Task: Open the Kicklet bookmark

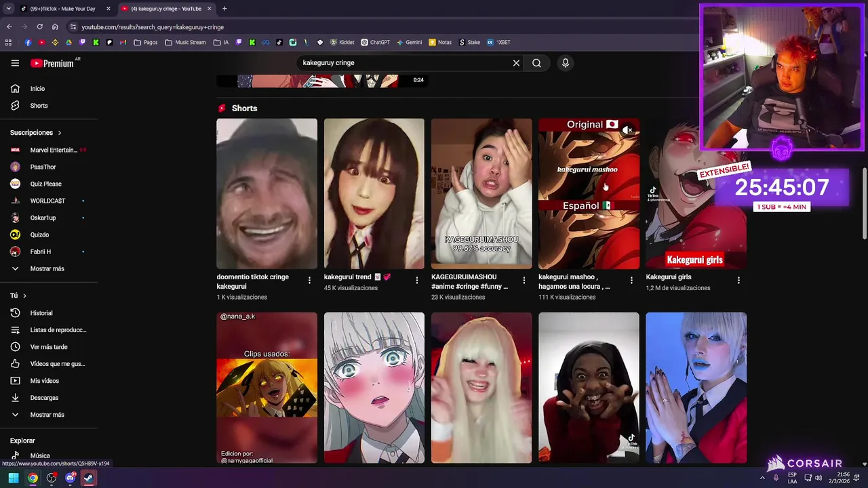Action: pyautogui.click(x=342, y=42)
